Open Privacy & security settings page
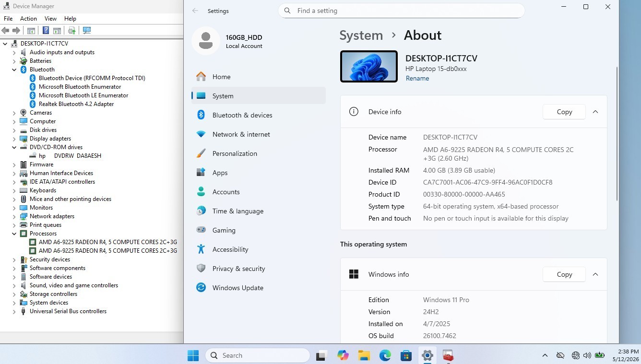This screenshot has width=641, height=364. click(x=259, y=269)
